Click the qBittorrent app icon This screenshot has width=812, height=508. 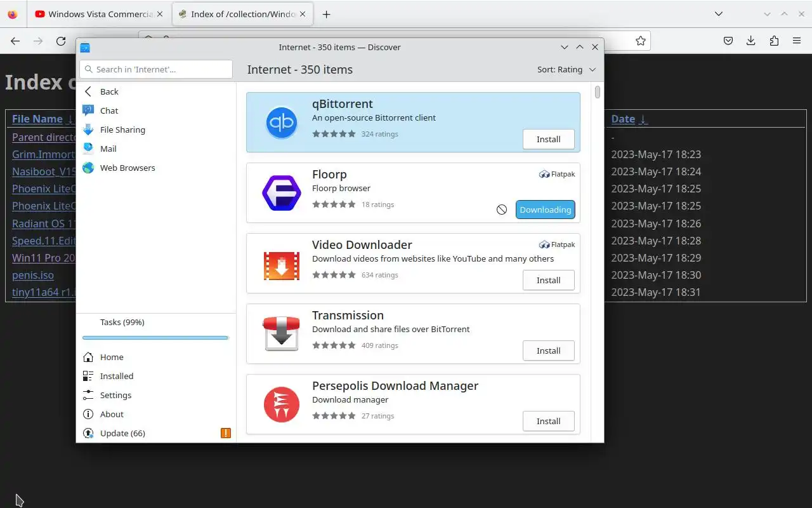coord(281,123)
